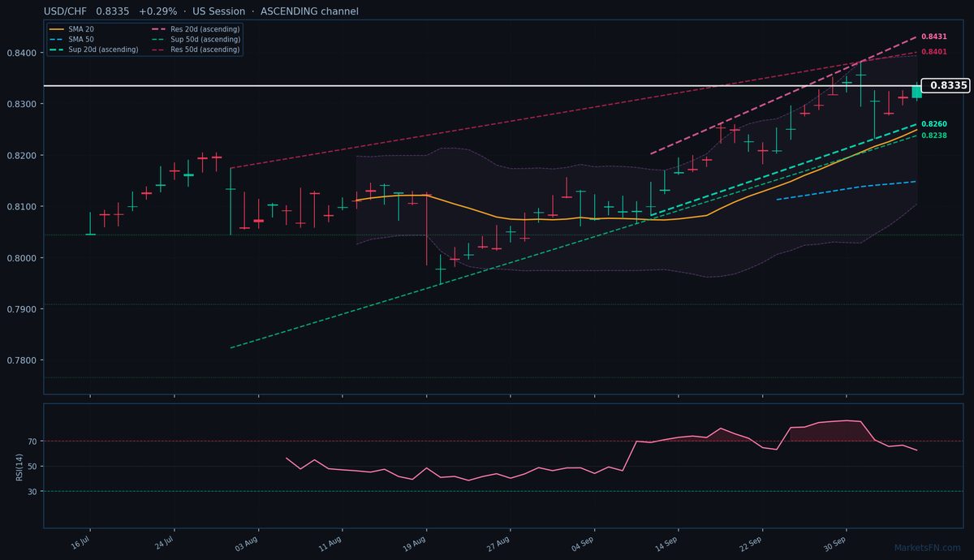Click the 19 Aug date label
Image resolution: width=974 pixels, height=560 pixels.
416,542
